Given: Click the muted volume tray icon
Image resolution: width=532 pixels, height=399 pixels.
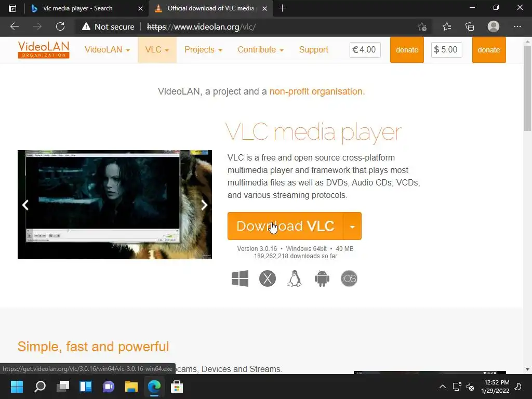Looking at the screenshot, I should click(x=470, y=387).
